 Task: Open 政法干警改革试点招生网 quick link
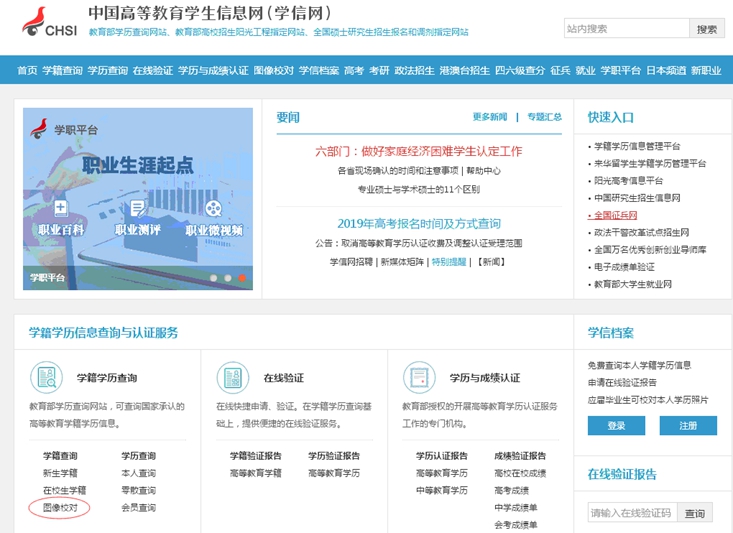(641, 232)
